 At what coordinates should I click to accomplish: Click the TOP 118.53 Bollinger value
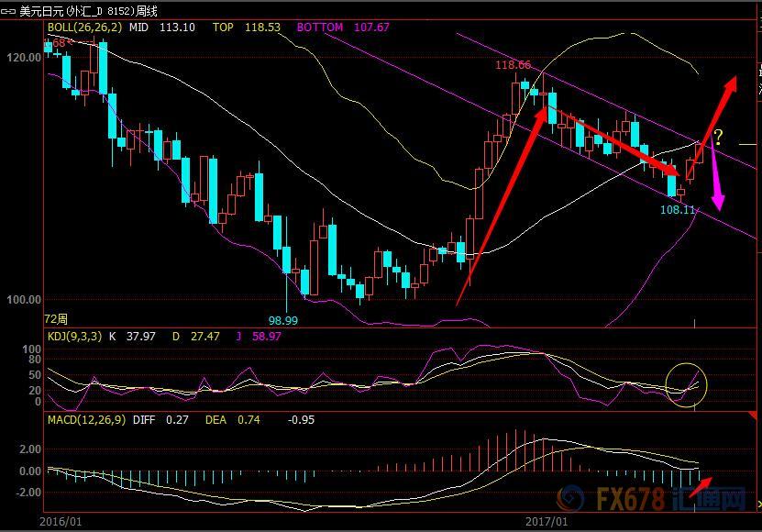point(247,28)
